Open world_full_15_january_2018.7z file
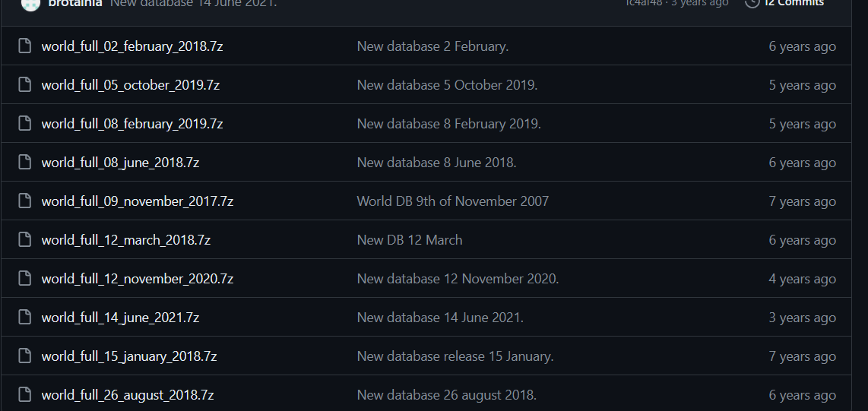 [129, 356]
